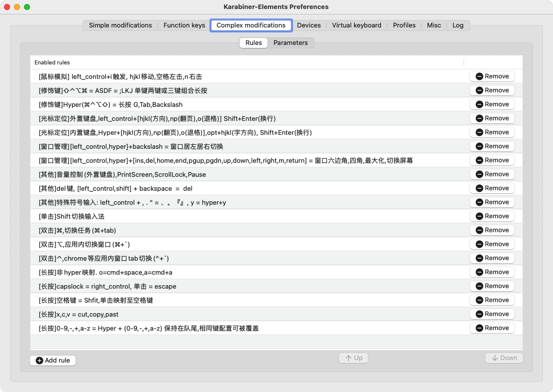The width and height of the screenshot is (553, 392).
Task: Select the Complex modifications tab
Action: 251,25
